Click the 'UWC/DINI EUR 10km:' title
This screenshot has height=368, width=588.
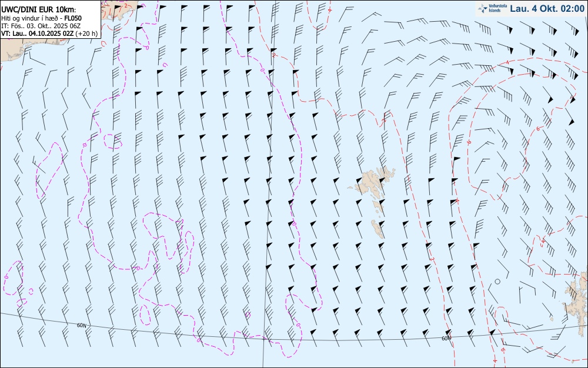[x=39, y=10]
